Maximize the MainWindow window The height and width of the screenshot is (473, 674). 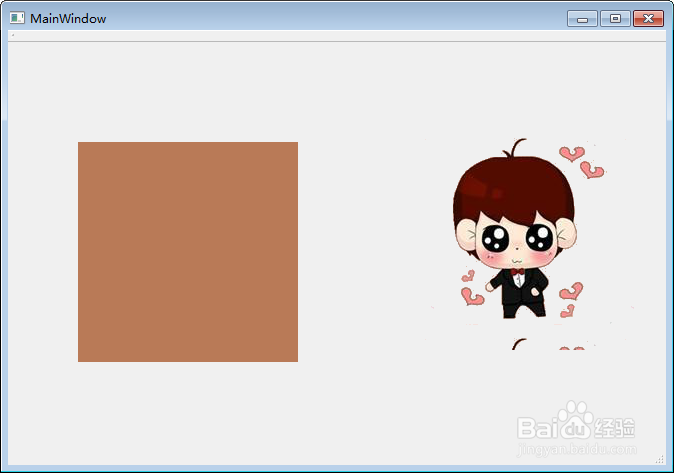615,19
